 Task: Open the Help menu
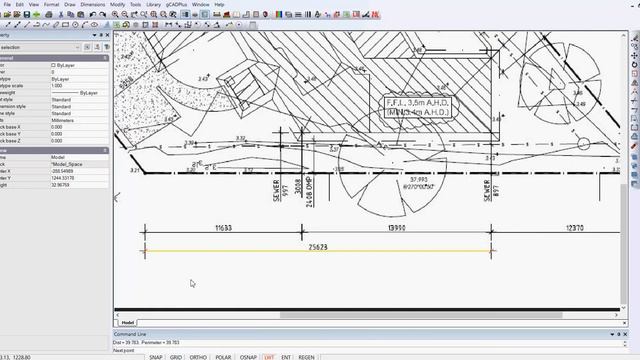pos(219,4)
